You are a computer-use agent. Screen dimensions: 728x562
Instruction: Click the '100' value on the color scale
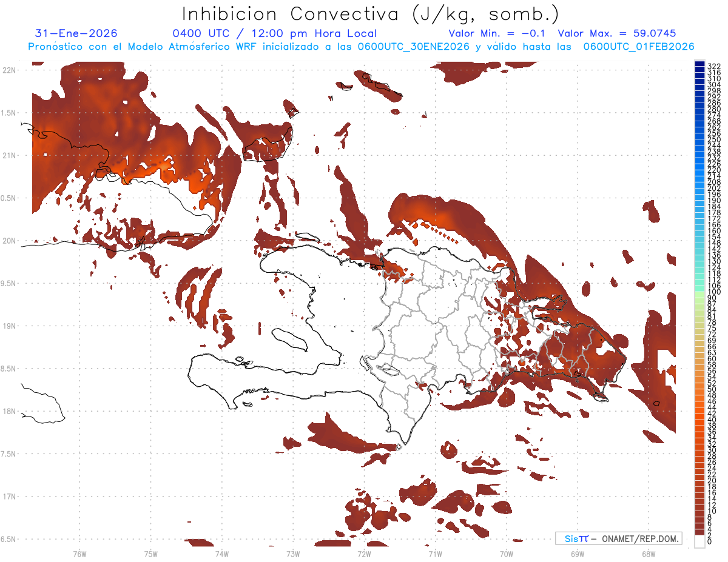click(714, 292)
